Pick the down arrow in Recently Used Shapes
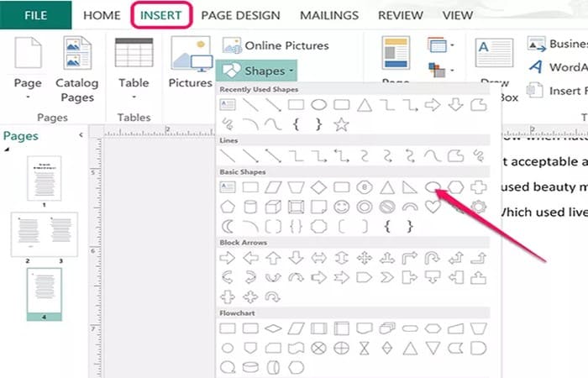Viewport: 588px width, 378px height. click(455, 105)
